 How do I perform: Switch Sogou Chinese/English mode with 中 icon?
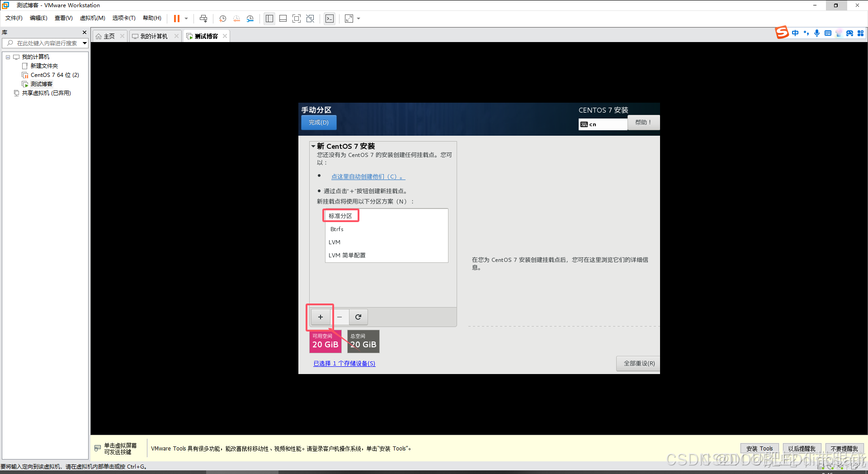tap(795, 33)
